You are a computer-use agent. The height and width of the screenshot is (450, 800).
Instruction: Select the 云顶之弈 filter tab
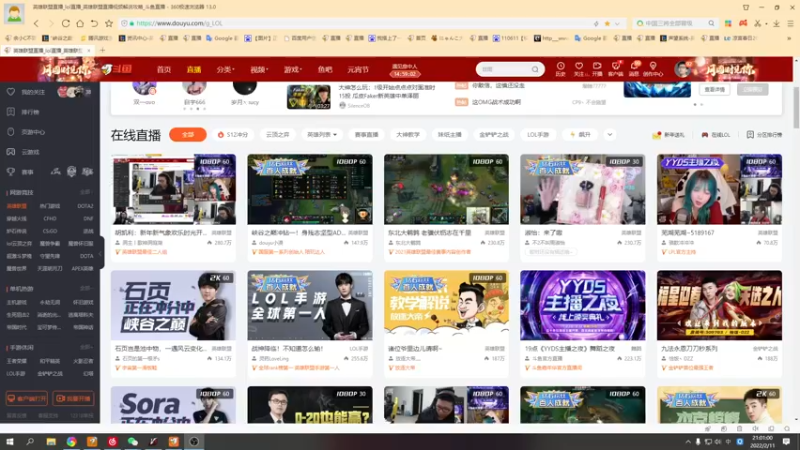coord(278,135)
